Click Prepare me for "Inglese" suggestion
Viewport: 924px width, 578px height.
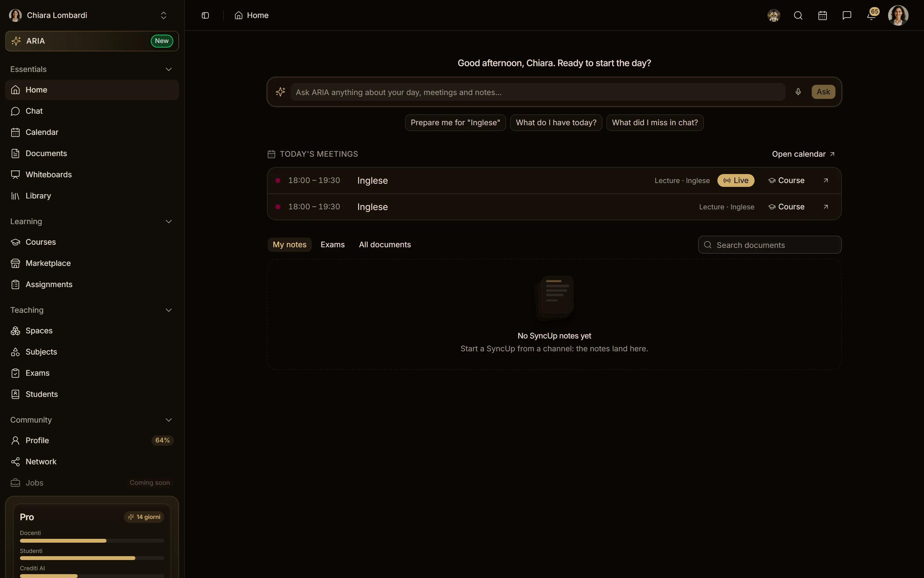tap(455, 123)
